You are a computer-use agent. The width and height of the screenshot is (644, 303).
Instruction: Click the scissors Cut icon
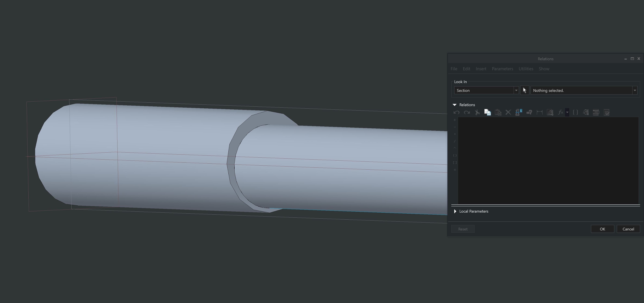(x=477, y=112)
